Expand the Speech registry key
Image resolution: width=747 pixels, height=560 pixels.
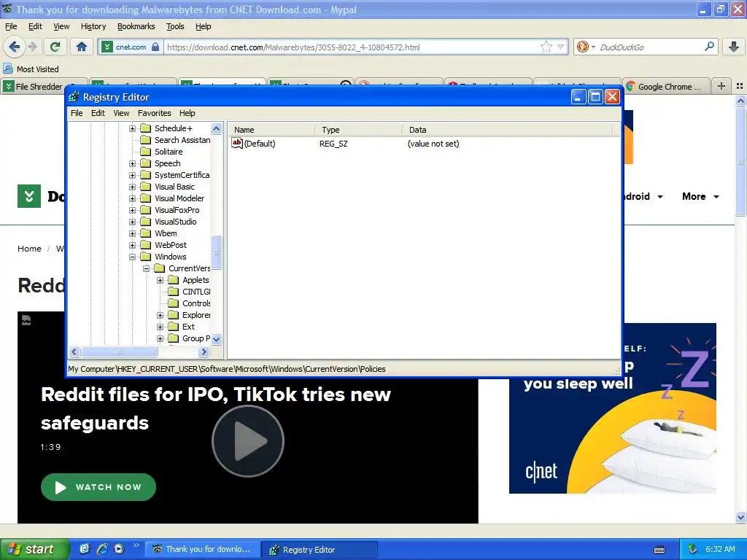133,163
